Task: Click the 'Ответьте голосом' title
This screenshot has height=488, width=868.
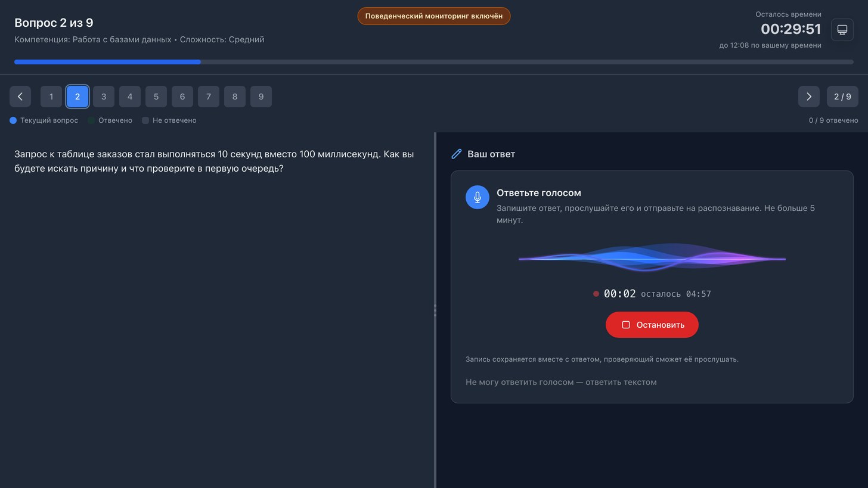Action: 539,193
